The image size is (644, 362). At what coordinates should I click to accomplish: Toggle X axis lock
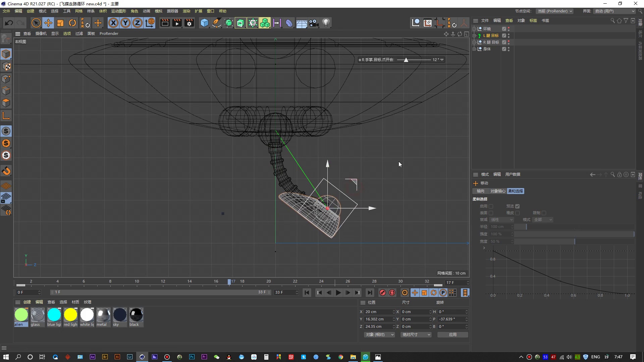tap(113, 23)
